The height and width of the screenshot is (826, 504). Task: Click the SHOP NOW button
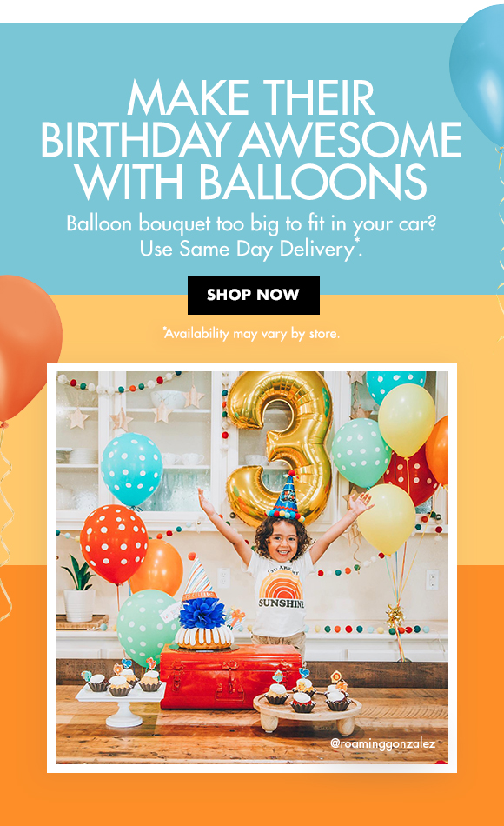click(x=254, y=295)
